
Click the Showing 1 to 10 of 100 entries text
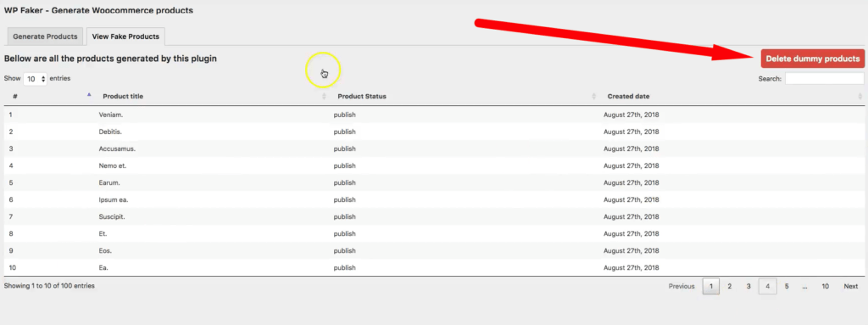(x=49, y=286)
